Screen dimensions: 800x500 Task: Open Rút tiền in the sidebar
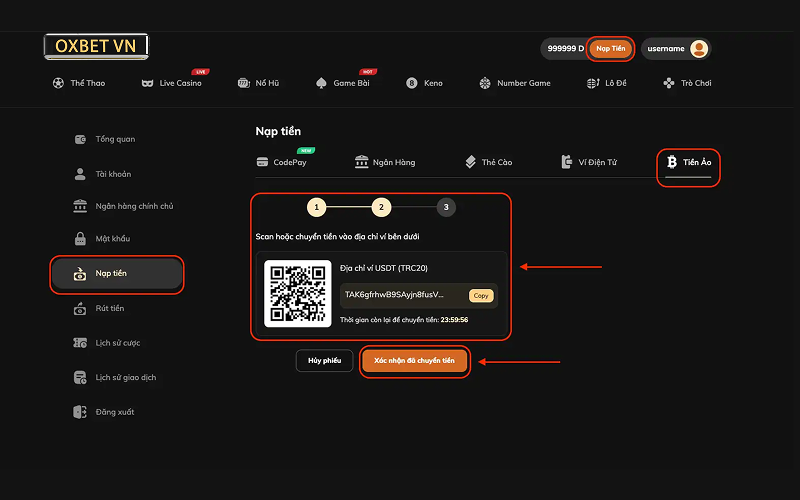click(109, 309)
